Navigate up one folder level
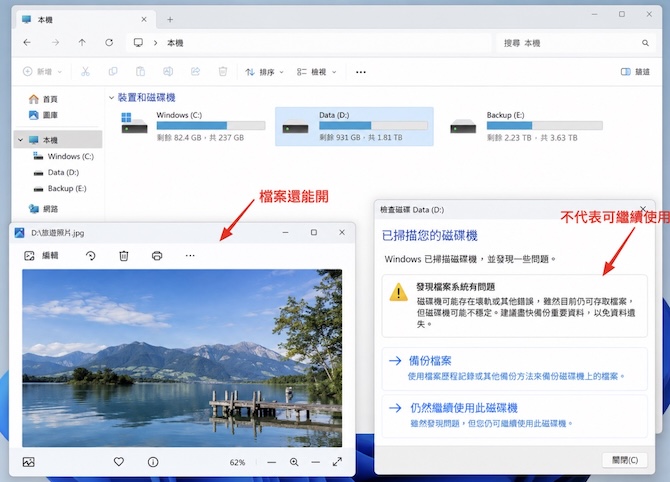 point(82,42)
